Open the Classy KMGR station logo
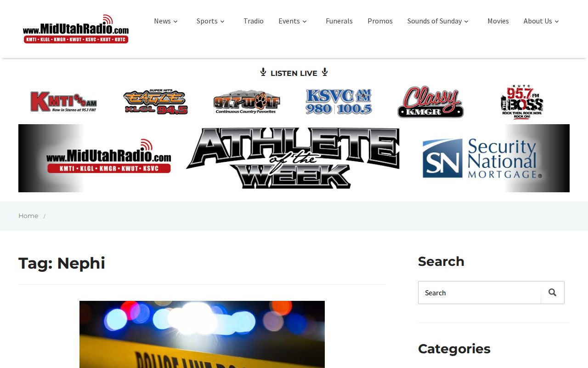 pyautogui.click(x=430, y=102)
